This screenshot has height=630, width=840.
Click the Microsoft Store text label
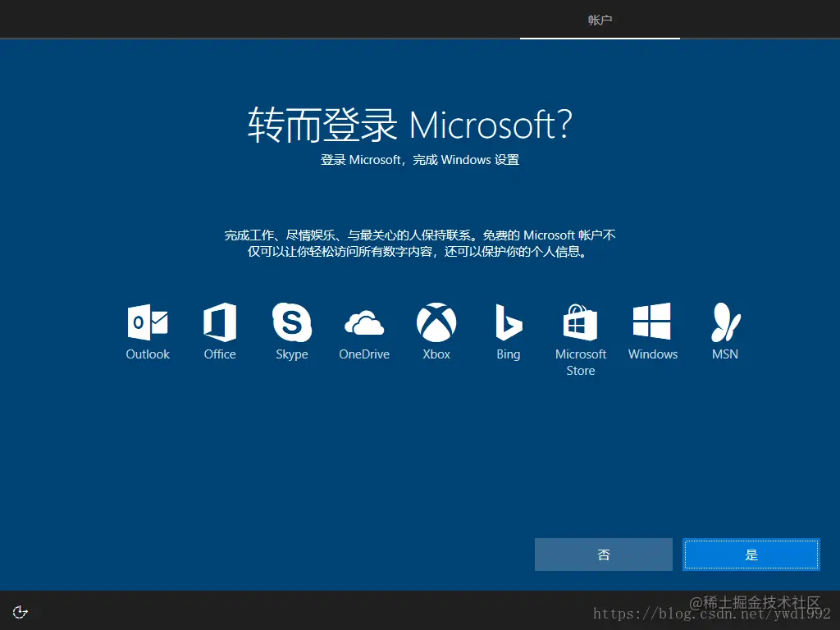pyautogui.click(x=581, y=362)
